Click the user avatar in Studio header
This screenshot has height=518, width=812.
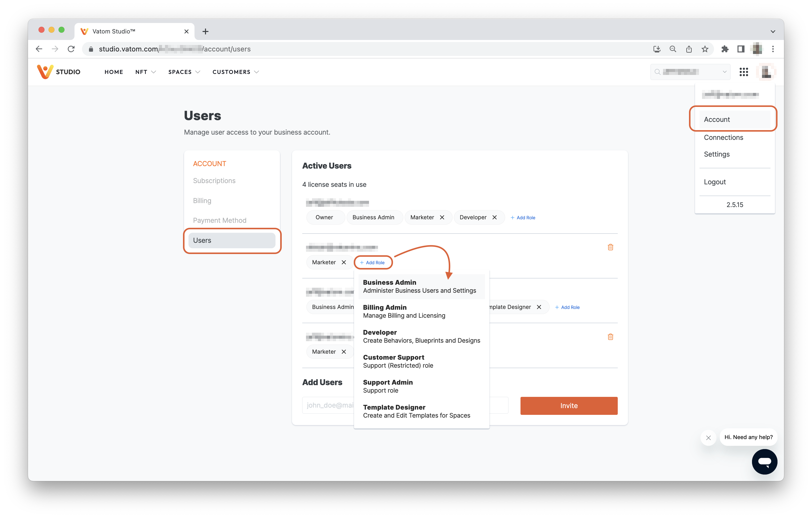click(x=766, y=72)
